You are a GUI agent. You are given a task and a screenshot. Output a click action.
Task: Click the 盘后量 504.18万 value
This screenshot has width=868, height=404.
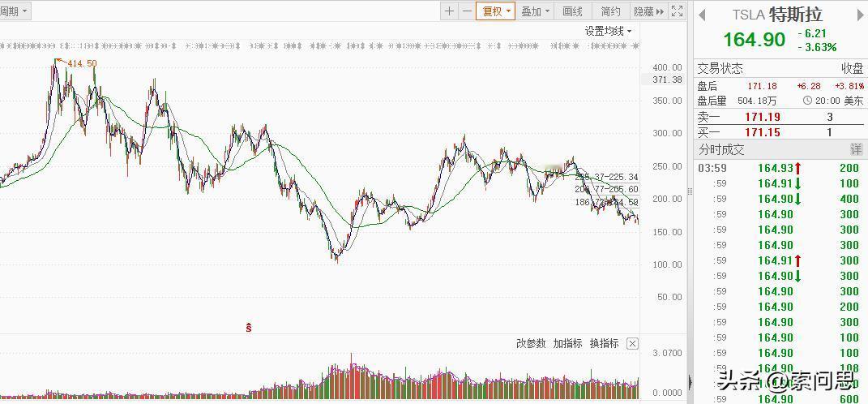pos(757,101)
